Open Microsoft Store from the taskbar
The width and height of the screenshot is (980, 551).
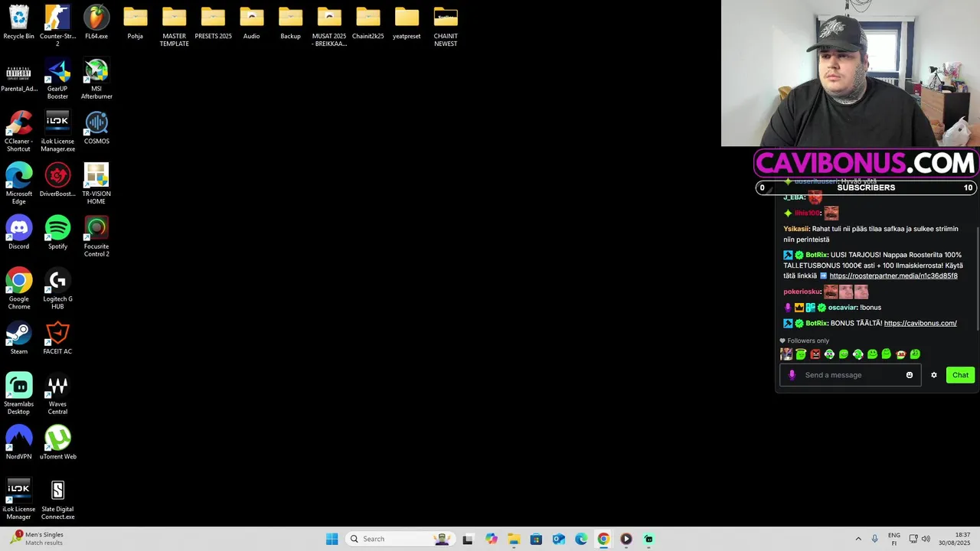(x=536, y=539)
